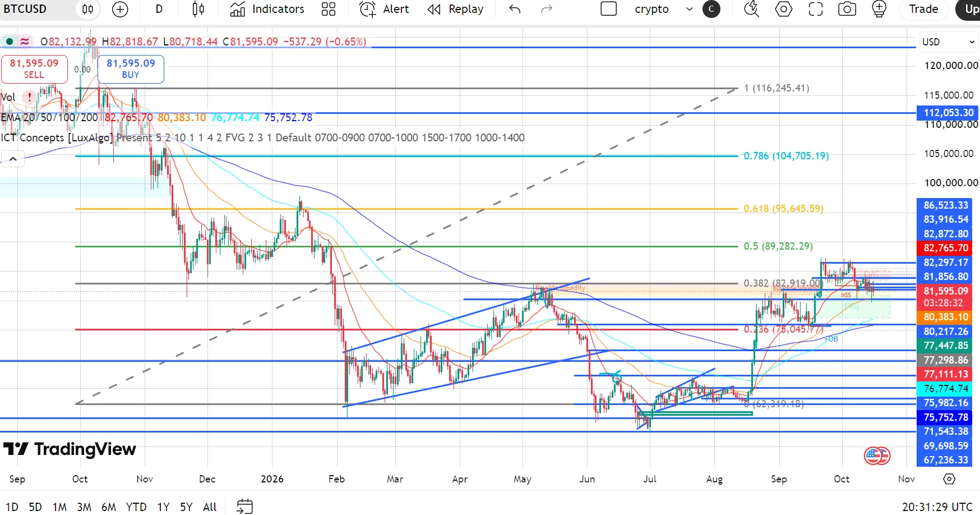Open the idea lightbulb icon
The height and width of the screenshot is (515, 980).
click(879, 9)
